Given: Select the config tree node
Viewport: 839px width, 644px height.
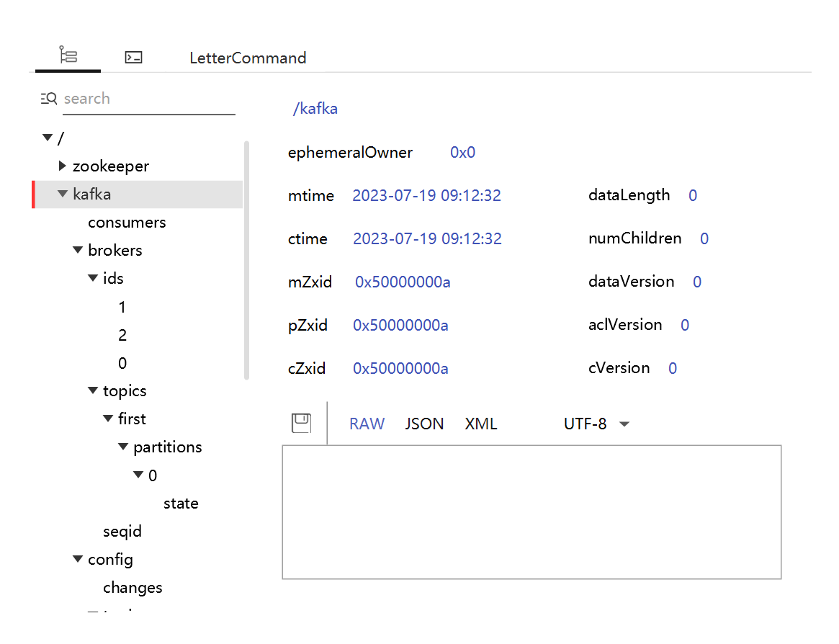Looking at the screenshot, I should [x=110, y=560].
